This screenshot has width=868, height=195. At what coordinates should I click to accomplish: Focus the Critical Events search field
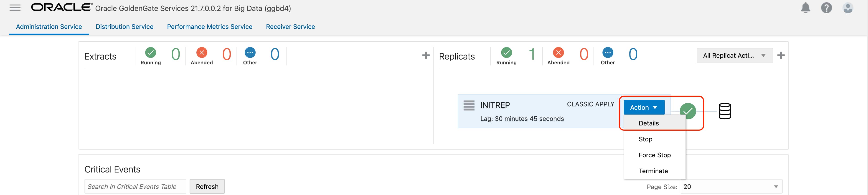135,187
